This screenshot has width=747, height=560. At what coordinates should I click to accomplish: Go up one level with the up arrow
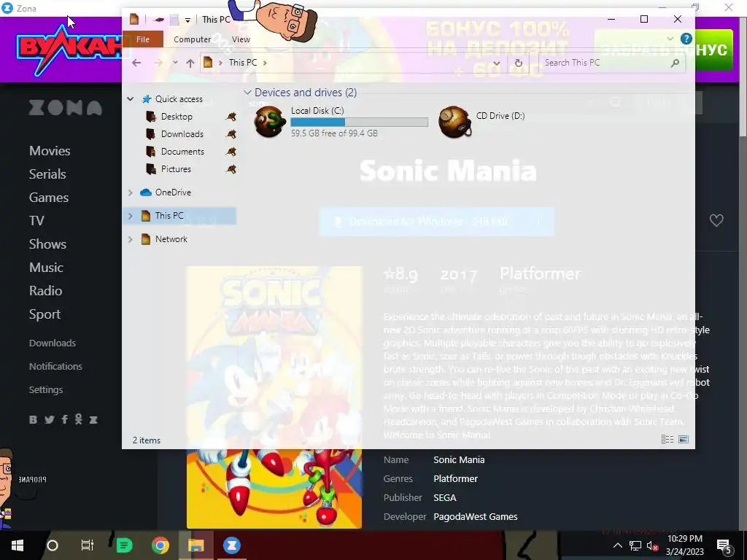coord(190,63)
